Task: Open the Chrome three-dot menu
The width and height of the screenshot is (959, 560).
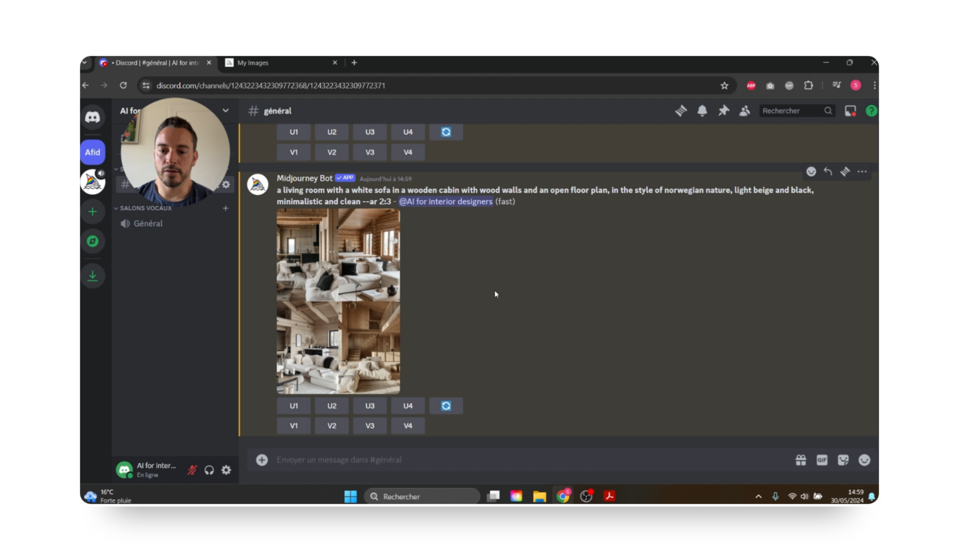Action: click(x=874, y=86)
